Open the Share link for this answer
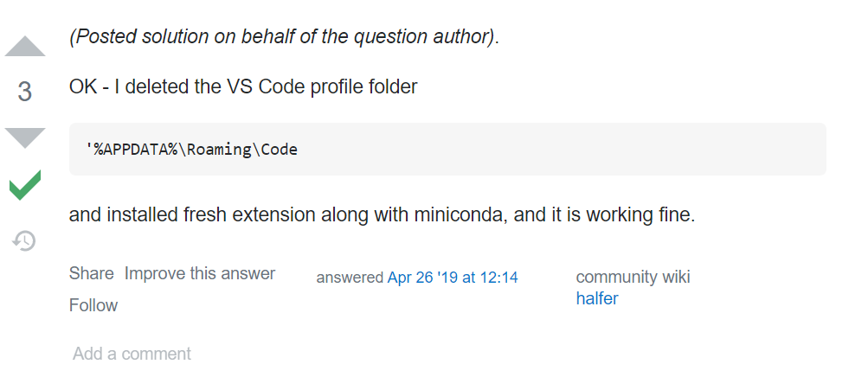Screen dimensions: 868x377 pos(92,273)
